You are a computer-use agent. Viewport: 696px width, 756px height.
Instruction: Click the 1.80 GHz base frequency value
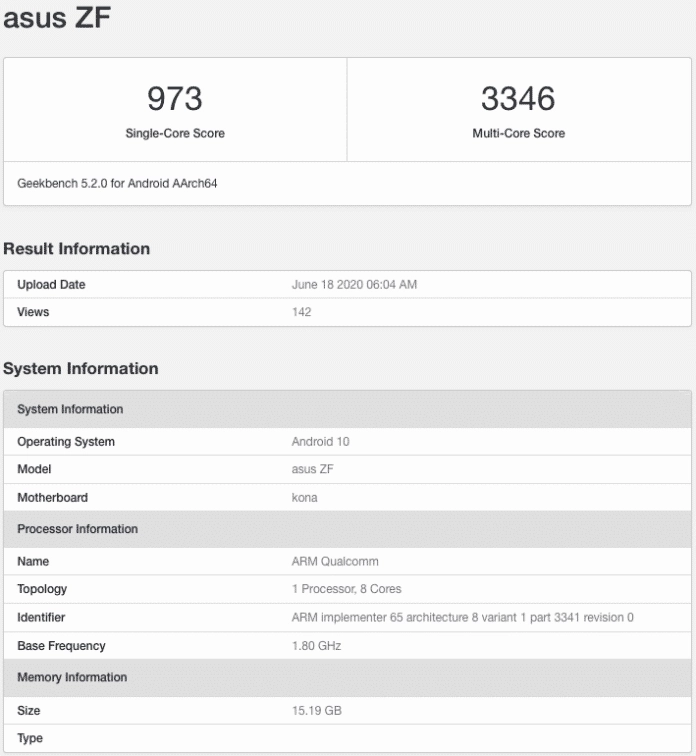click(316, 646)
